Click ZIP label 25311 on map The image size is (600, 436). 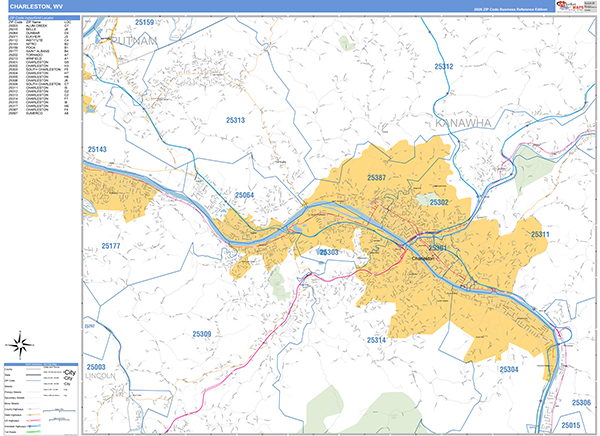pos(540,234)
